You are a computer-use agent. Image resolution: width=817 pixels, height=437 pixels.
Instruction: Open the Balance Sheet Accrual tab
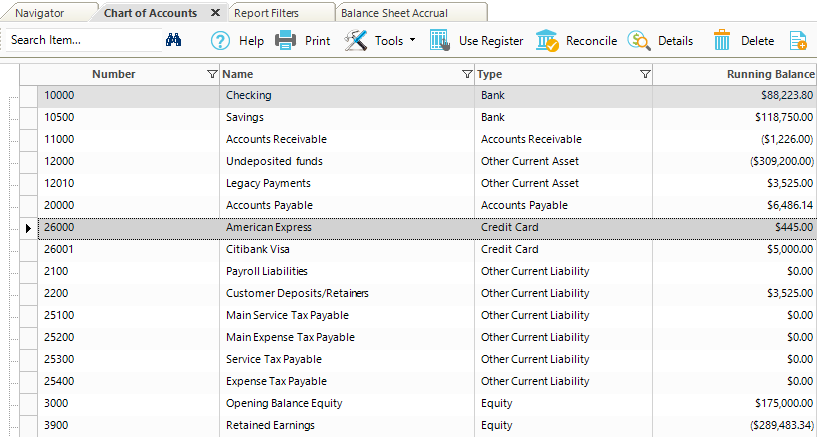[x=394, y=13]
